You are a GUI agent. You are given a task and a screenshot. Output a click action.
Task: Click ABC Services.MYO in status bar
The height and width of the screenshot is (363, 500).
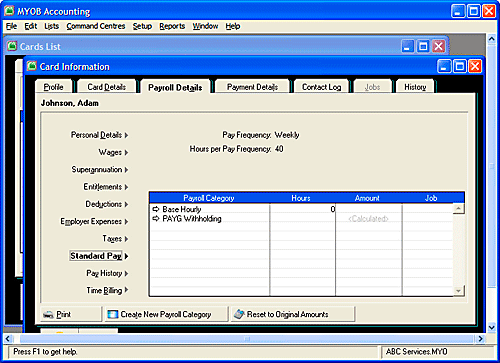pos(417,352)
